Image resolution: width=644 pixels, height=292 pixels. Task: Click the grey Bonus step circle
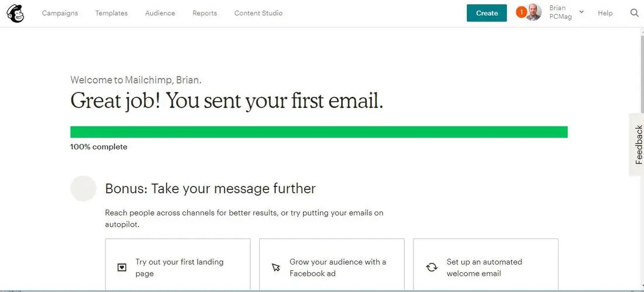tap(84, 188)
